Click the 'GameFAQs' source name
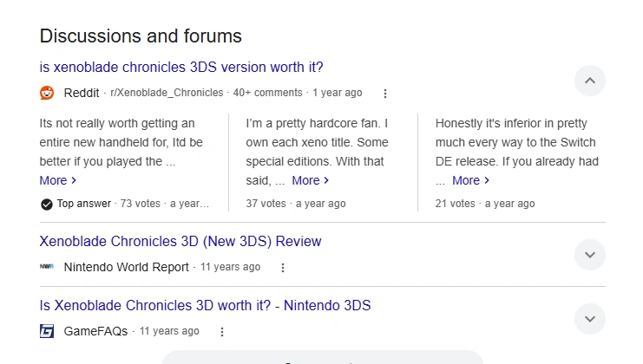Viewport: 643px width, 364px height. coord(95,331)
